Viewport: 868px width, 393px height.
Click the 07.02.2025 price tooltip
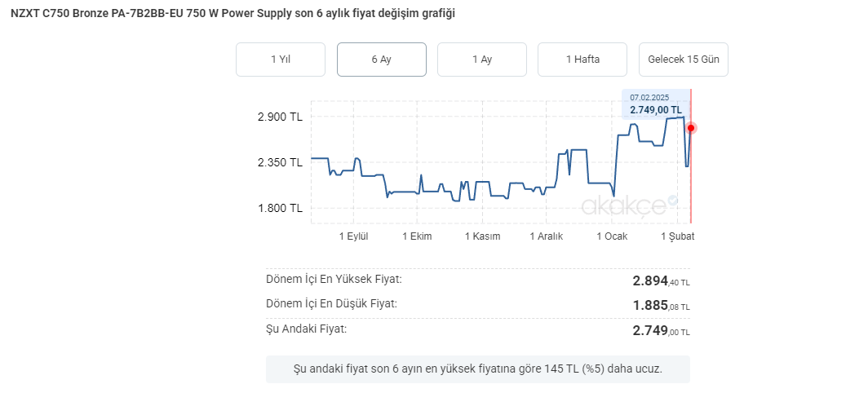click(655, 104)
